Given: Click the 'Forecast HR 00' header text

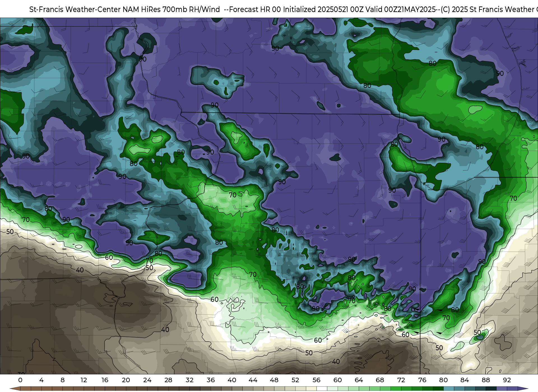Looking at the screenshot, I should pyautogui.click(x=255, y=10).
